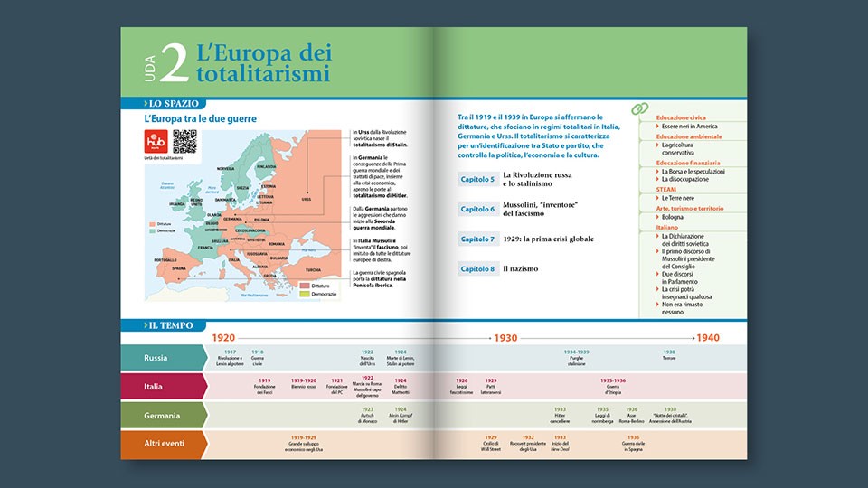Click the 1936 Asse Roma-Berlino event
Screen dimensions: 868x488
[631, 416]
